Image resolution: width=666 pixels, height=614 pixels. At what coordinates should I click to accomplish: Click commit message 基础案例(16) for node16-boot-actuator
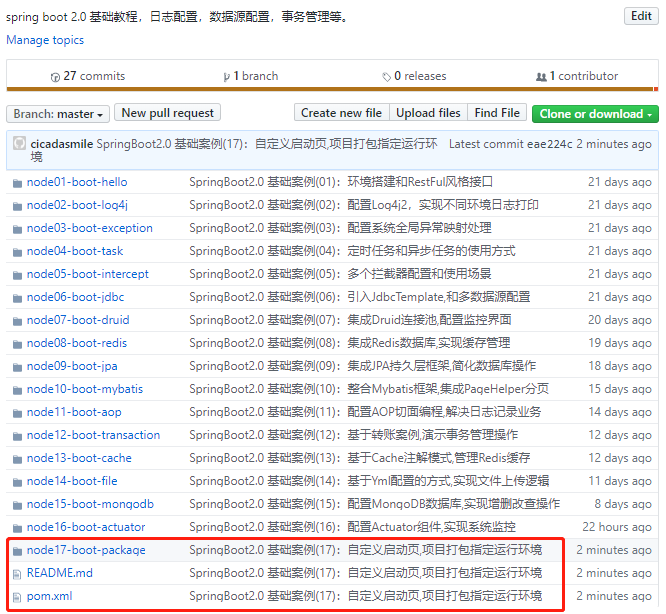(x=353, y=527)
